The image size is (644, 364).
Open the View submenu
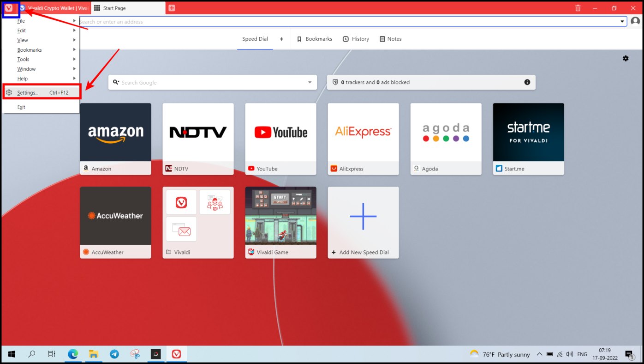coord(41,40)
